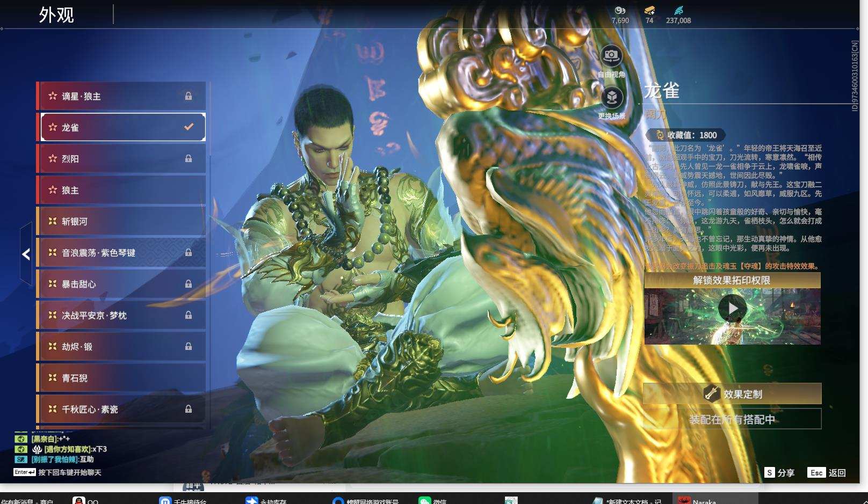Click the 分享 share button

click(779, 473)
